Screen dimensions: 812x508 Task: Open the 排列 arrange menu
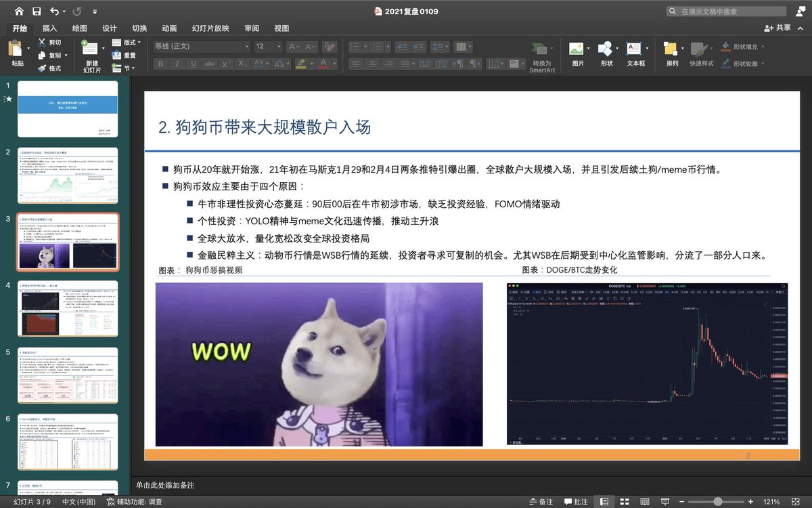pos(672,54)
